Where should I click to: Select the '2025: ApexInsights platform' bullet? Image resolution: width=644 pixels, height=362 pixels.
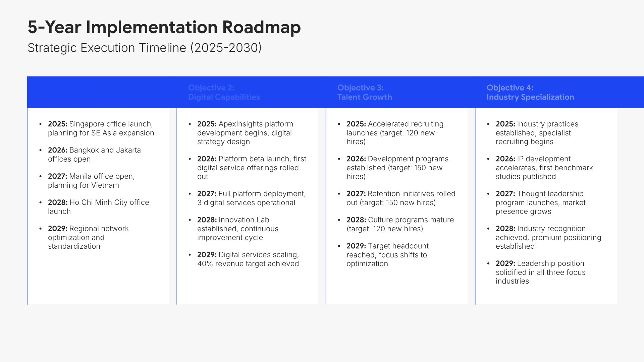245,133
